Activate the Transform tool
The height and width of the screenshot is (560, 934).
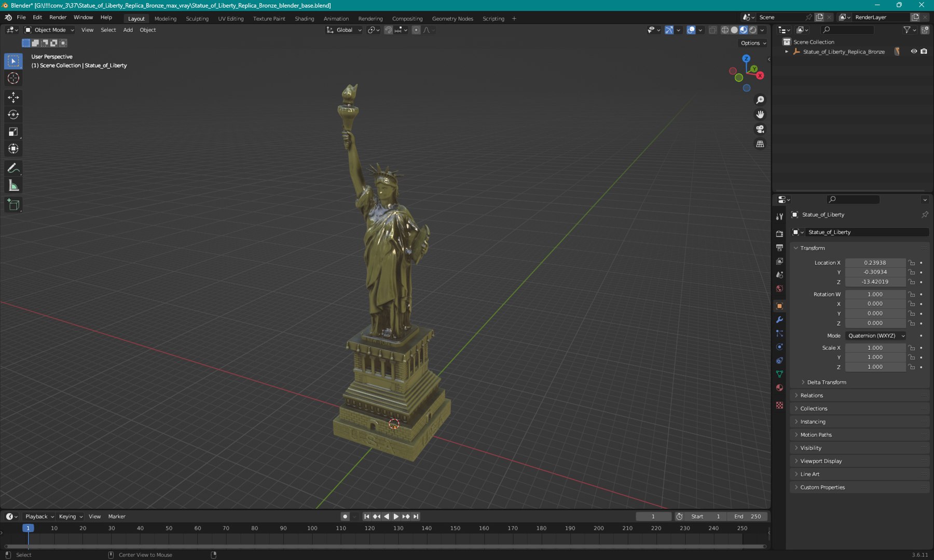pyautogui.click(x=13, y=149)
